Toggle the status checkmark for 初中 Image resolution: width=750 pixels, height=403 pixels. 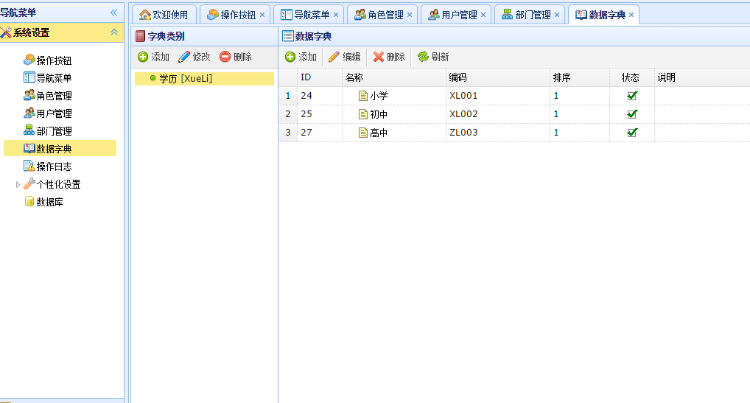(x=632, y=114)
